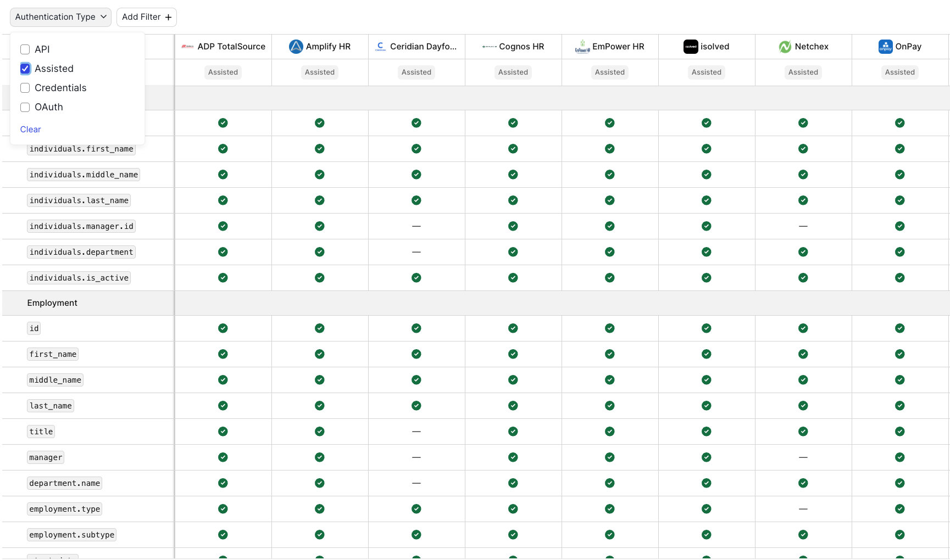Click the employment.type field label
The image size is (950, 560).
click(65, 509)
